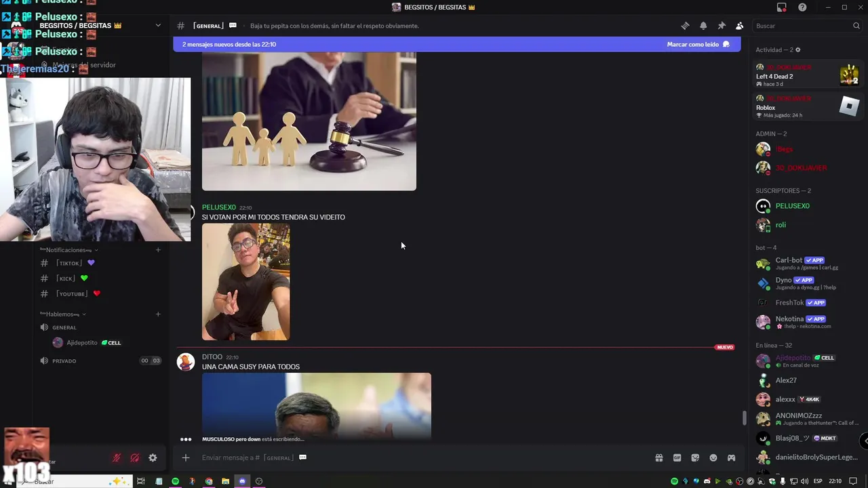Click the search magnifier icon
Viewport: 868px width, 488px height.
(856, 26)
